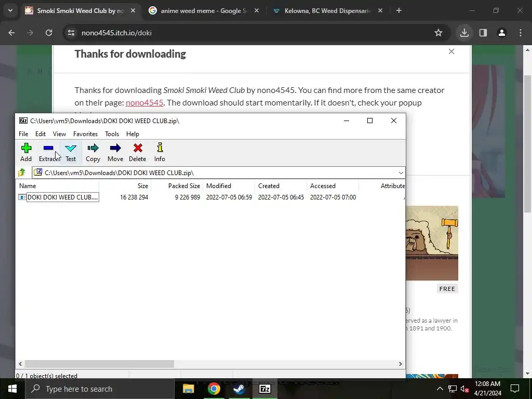Expand the 7-Zip path history dropdown
This screenshot has height=399, width=532.
coord(401,172)
